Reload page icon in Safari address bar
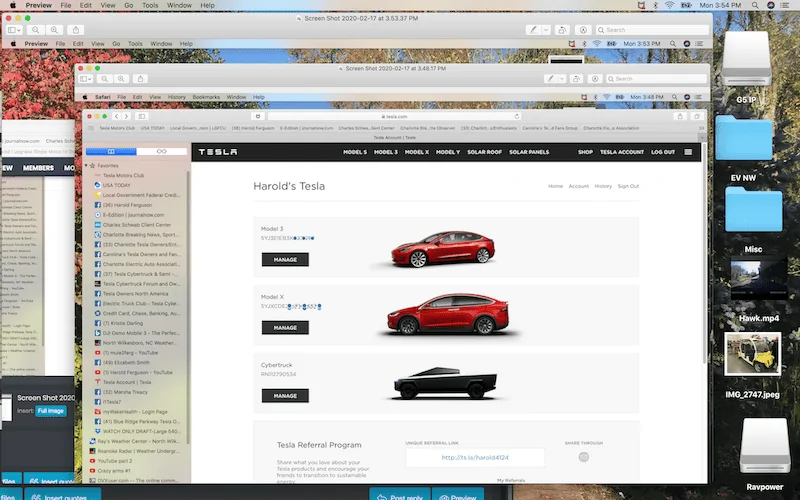This screenshot has width=800, height=500. (516, 116)
